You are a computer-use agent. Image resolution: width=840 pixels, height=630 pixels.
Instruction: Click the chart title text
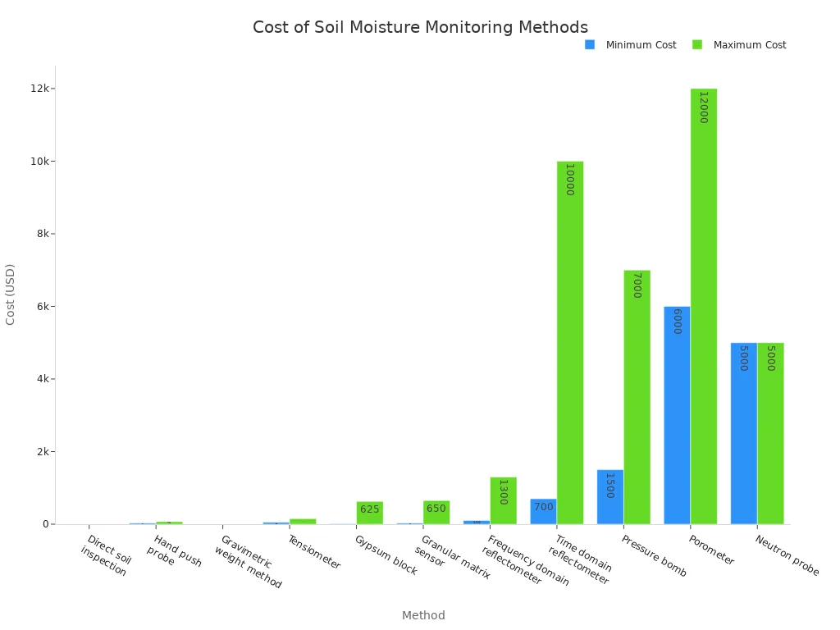420,27
